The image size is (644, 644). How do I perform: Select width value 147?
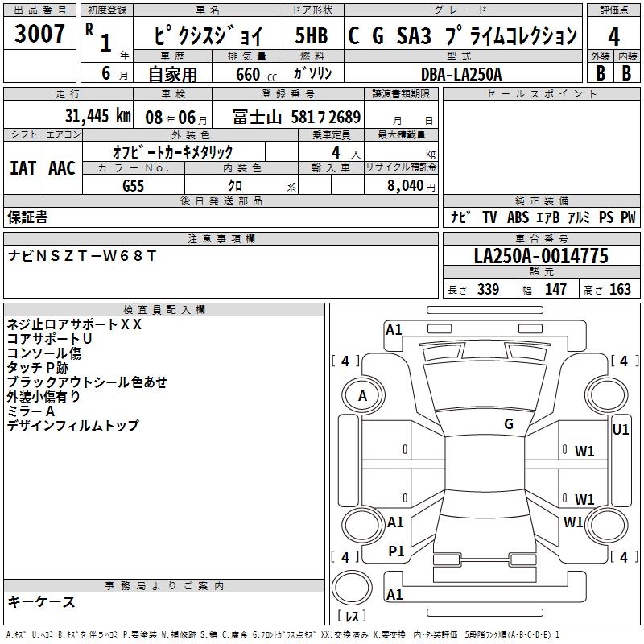click(x=555, y=289)
